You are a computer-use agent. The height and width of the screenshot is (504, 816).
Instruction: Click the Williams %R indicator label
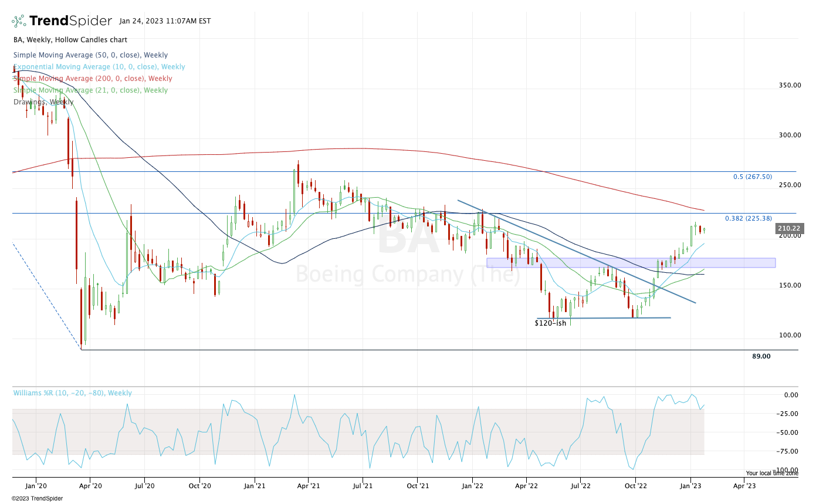(x=72, y=393)
